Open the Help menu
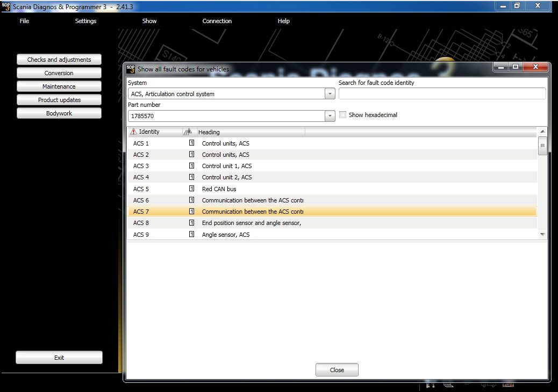The height and width of the screenshot is (392, 558). click(284, 21)
